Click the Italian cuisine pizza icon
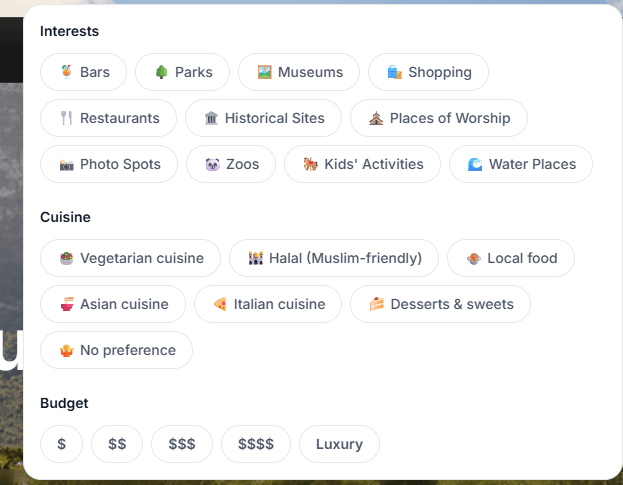 click(x=220, y=304)
